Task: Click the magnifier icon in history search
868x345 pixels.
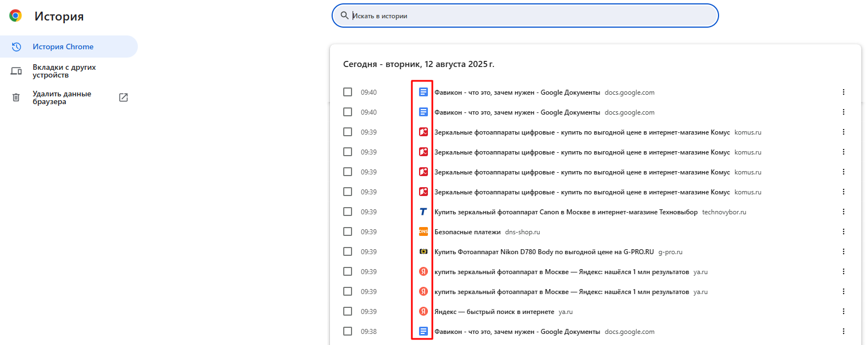Action: 345,16
